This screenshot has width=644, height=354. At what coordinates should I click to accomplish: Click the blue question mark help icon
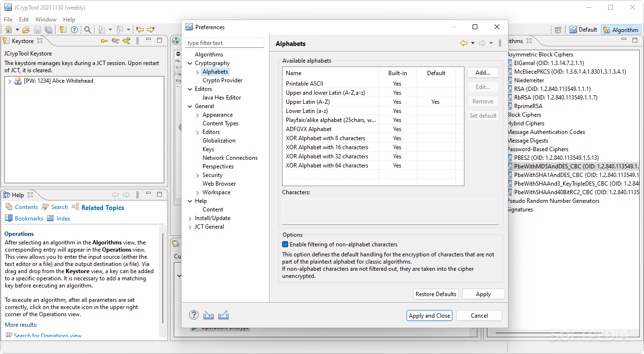click(x=74, y=30)
